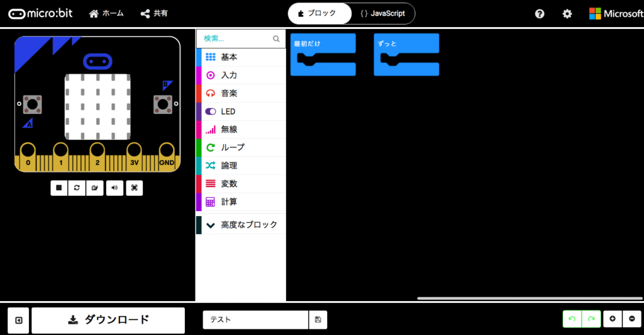Open the ループ block category
The height and width of the screenshot is (335, 644).
click(x=241, y=147)
